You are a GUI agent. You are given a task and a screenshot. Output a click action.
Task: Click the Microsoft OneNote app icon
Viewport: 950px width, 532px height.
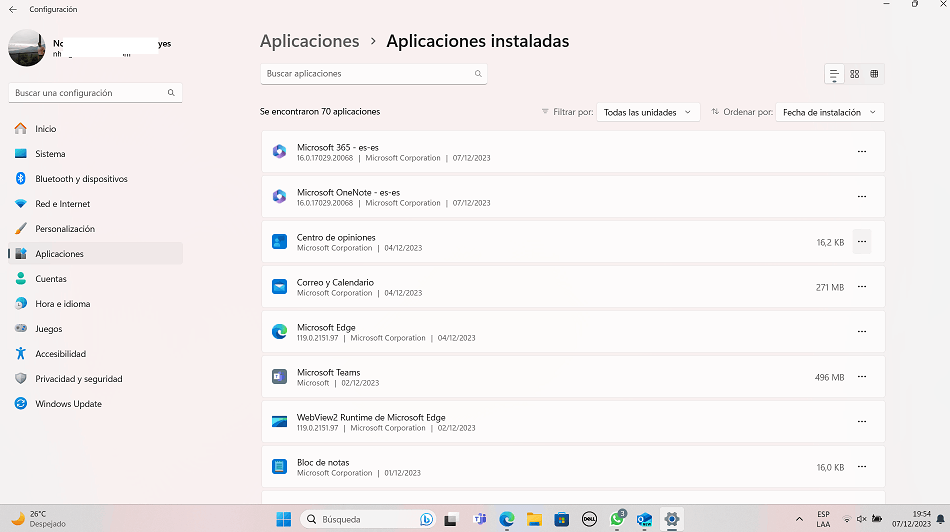279,196
